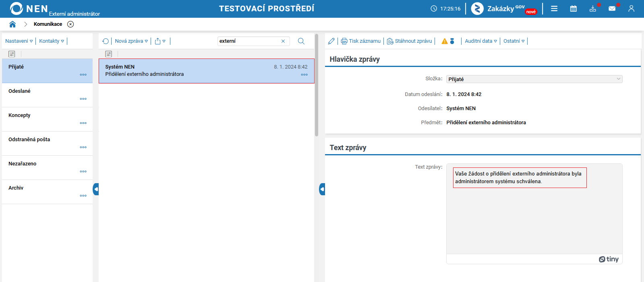Open the Nová zpráva dropdown
644x282 pixels.
[131, 41]
